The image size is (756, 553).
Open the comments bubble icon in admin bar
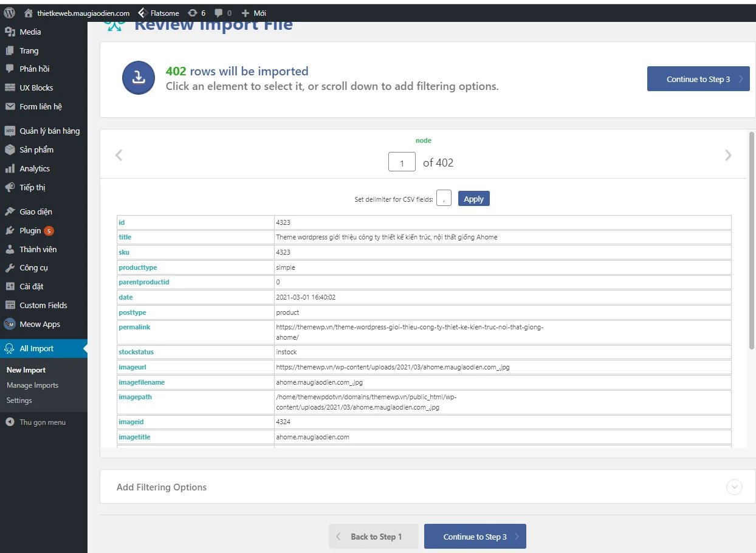tap(219, 13)
